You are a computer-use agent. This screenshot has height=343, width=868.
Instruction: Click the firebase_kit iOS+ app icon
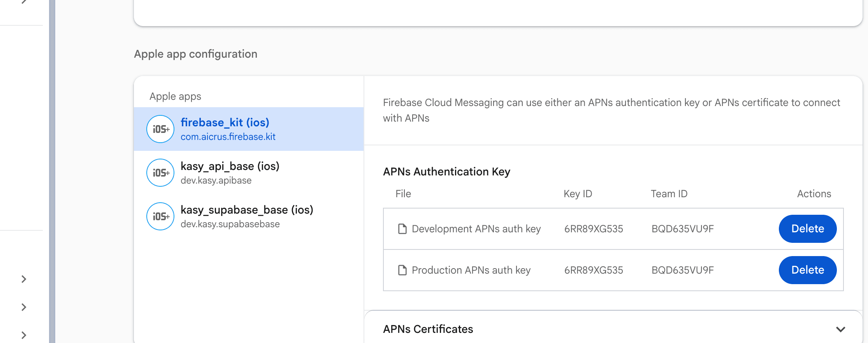pyautogui.click(x=160, y=129)
